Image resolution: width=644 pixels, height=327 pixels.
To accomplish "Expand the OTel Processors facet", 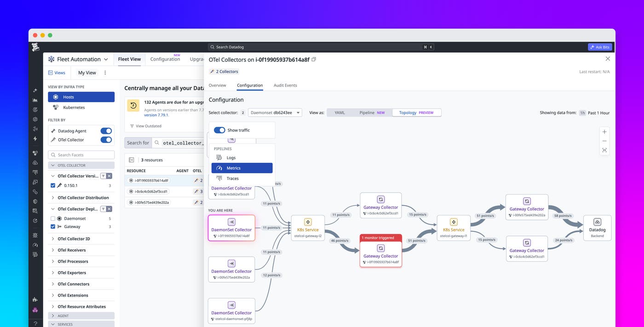I will 81,261.
